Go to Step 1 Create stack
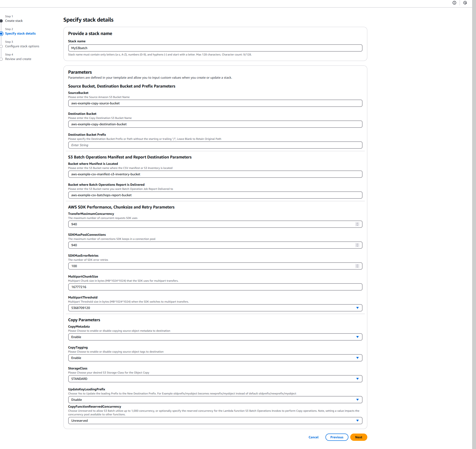 point(14,21)
